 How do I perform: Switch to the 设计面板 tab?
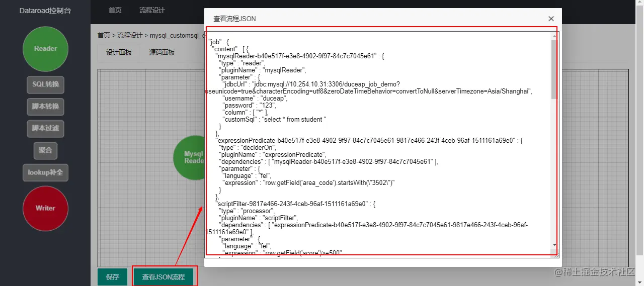119,52
